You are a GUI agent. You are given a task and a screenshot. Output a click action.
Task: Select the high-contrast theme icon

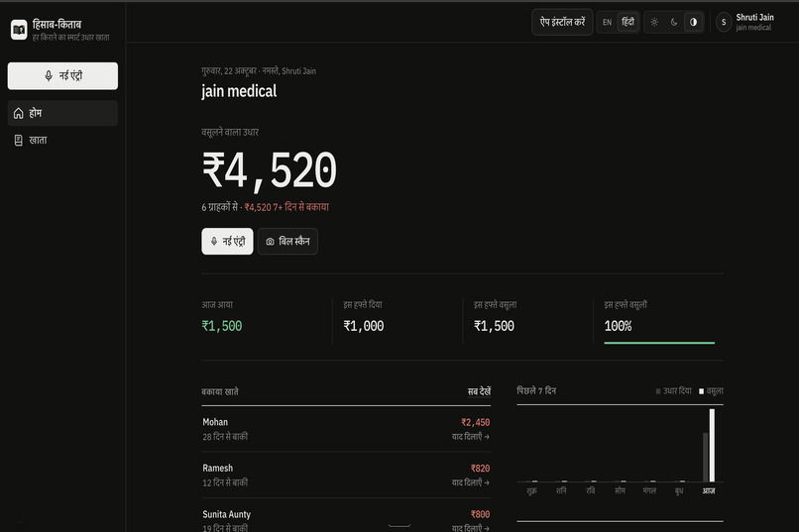pos(693,23)
